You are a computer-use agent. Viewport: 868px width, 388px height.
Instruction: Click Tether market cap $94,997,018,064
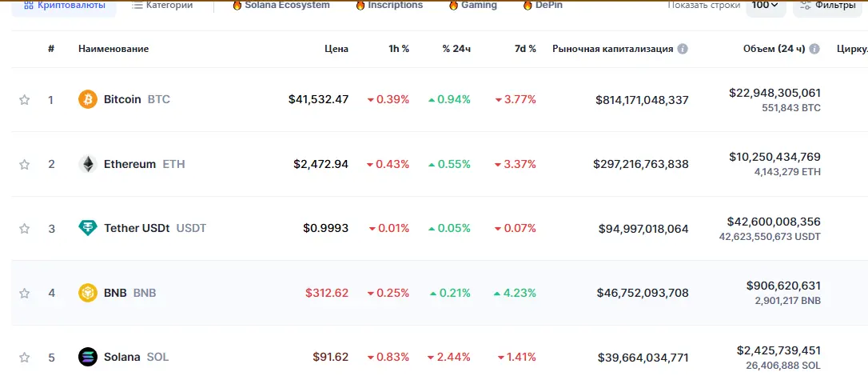[643, 228]
